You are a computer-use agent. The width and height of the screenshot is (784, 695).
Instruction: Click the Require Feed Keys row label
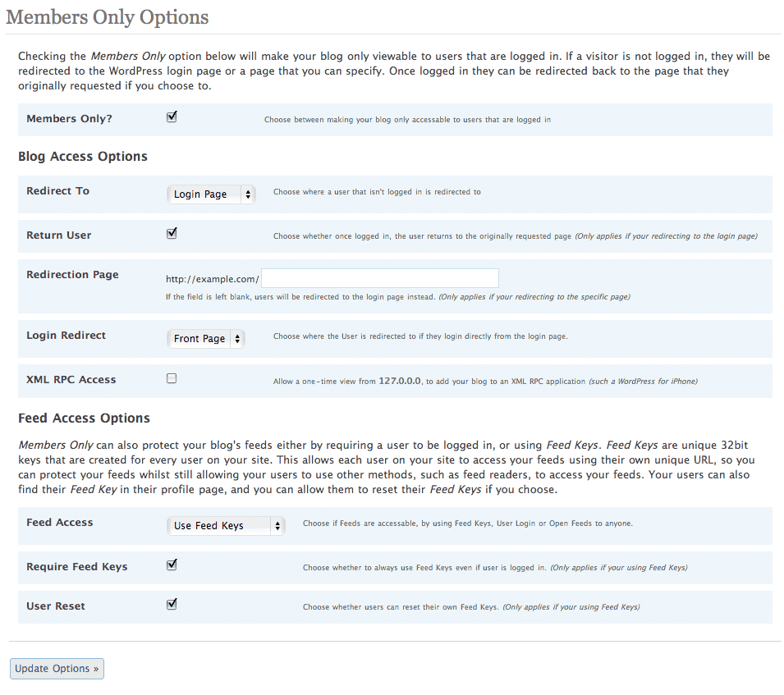click(77, 567)
